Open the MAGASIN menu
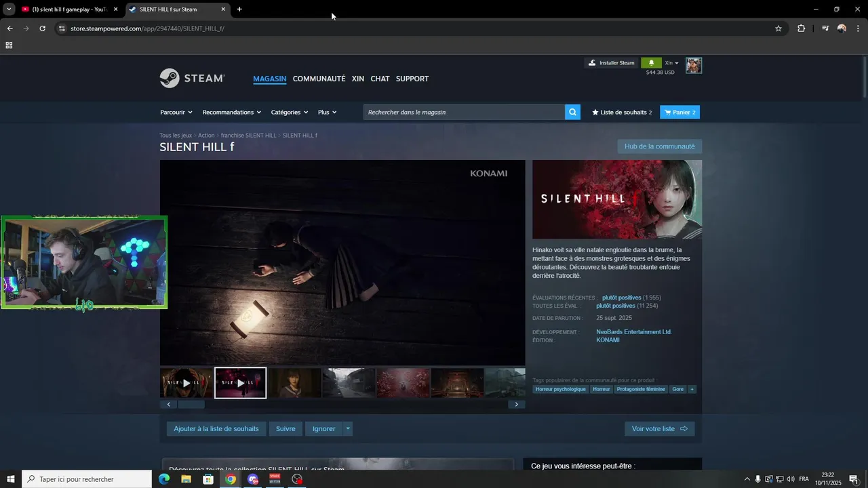The height and width of the screenshot is (488, 868). point(270,79)
